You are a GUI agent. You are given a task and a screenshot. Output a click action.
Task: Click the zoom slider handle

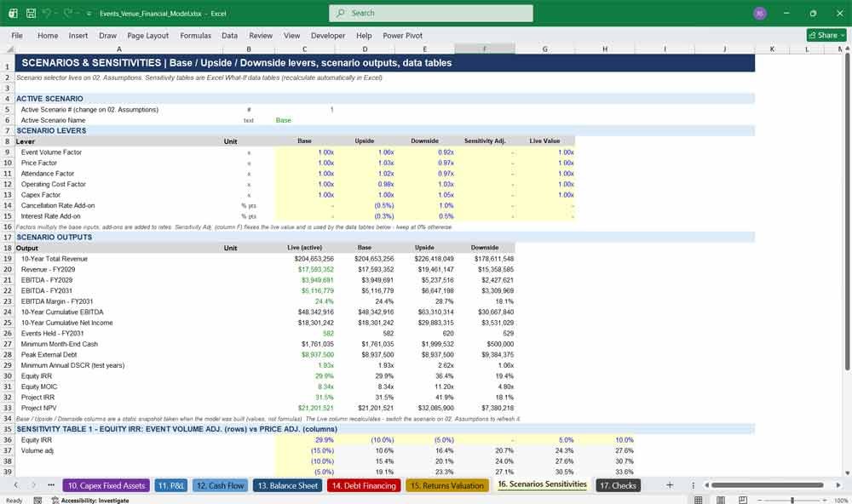tap(792, 500)
